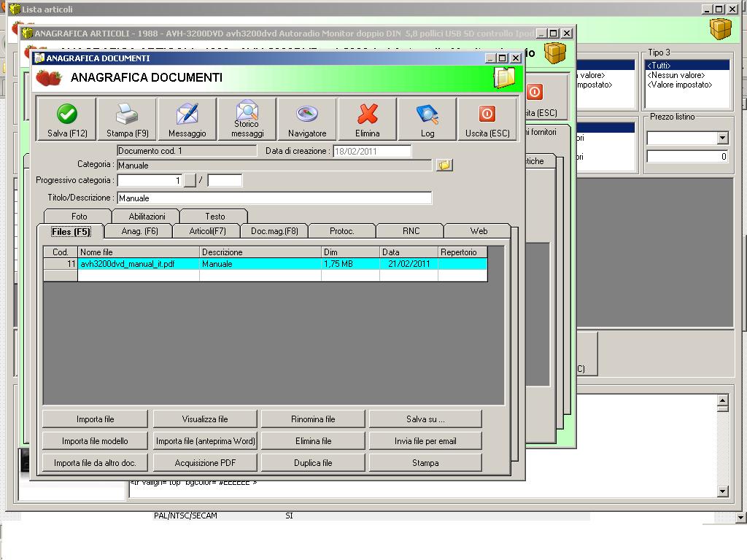Click Invia file per email button
The height and width of the screenshot is (560, 747).
coord(425,441)
